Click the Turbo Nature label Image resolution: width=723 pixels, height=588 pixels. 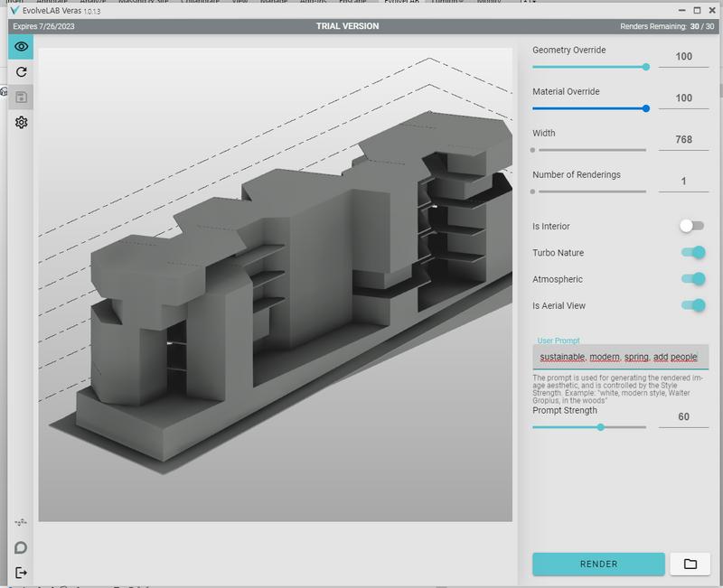pos(558,253)
